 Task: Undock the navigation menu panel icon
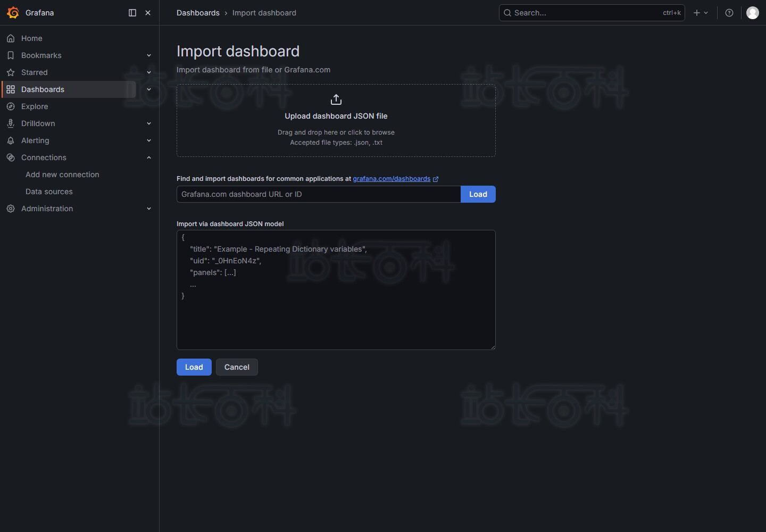[132, 13]
